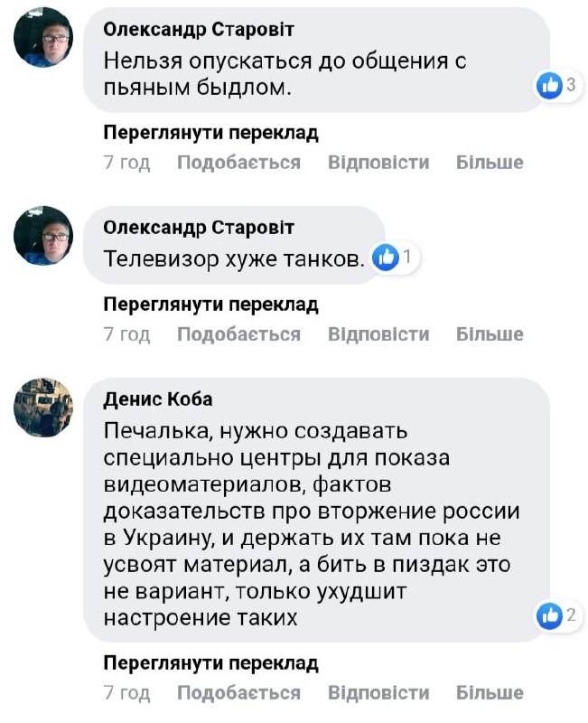Reply to the "пьяным быдлом" comment with Відповісти
The height and width of the screenshot is (723, 588).
pyautogui.click(x=378, y=163)
